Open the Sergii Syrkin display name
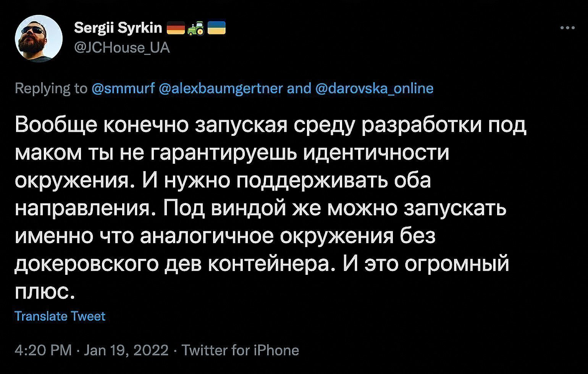Image resolution: width=588 pixels, height=374 pixels. (x=118, y=28)
